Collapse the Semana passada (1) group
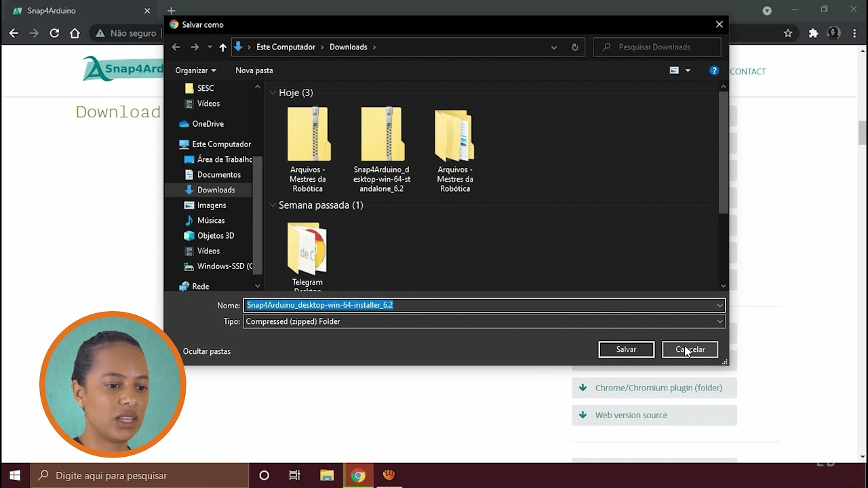Viewport: 868px width, 488px height. point(273,205)
